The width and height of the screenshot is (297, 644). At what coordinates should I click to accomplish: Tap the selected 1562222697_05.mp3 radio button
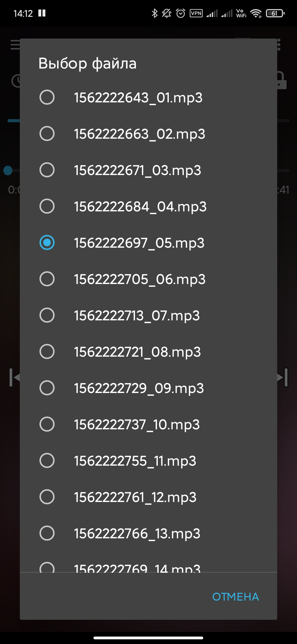(x=47, y=242)
